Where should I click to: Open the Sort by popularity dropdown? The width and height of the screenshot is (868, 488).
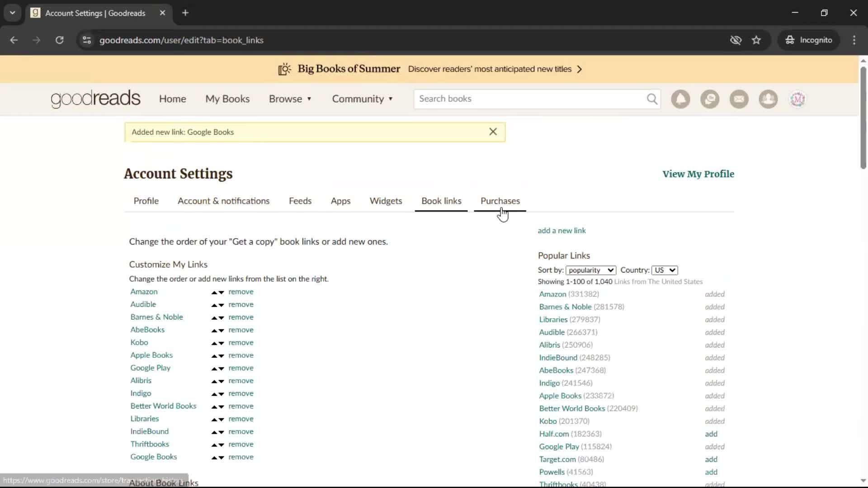(x=590, y=270)
